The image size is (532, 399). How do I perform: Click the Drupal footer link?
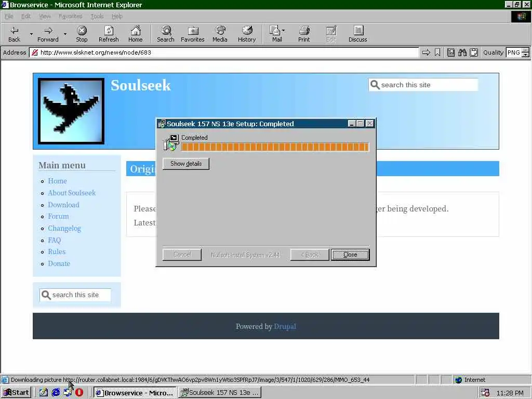coord(285,326)
